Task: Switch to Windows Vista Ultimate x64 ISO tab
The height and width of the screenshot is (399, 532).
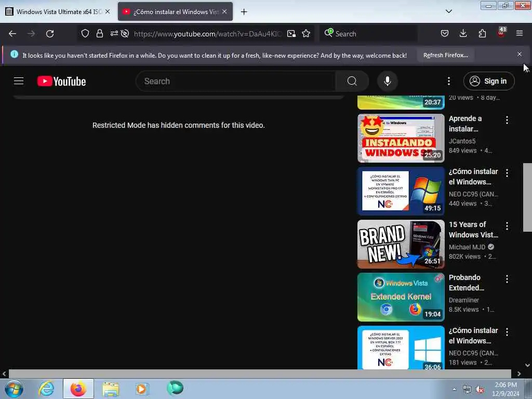Action: (58, 11)
